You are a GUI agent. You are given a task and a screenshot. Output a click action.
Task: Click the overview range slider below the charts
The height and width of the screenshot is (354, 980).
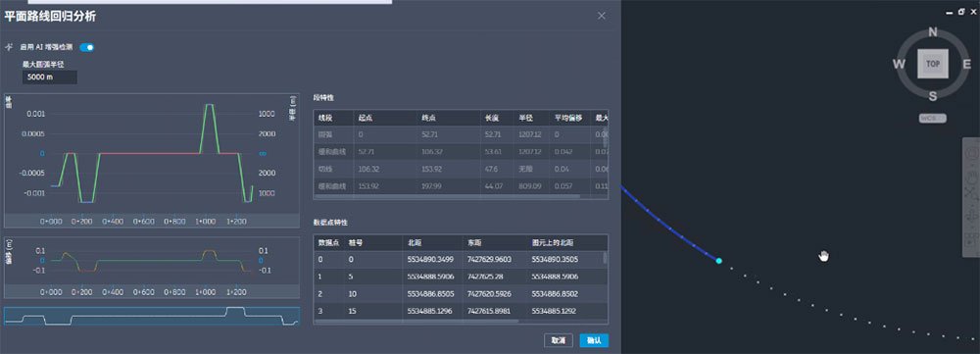pos(152,316)
